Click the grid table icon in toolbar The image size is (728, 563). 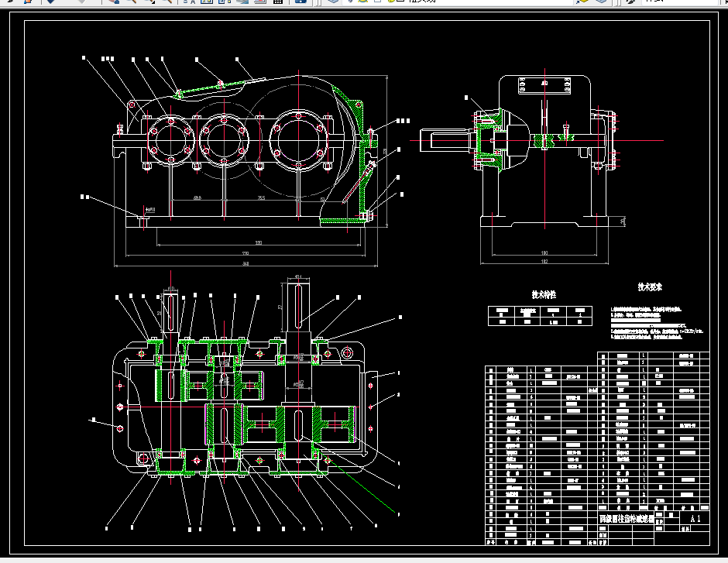pos(277,2)
